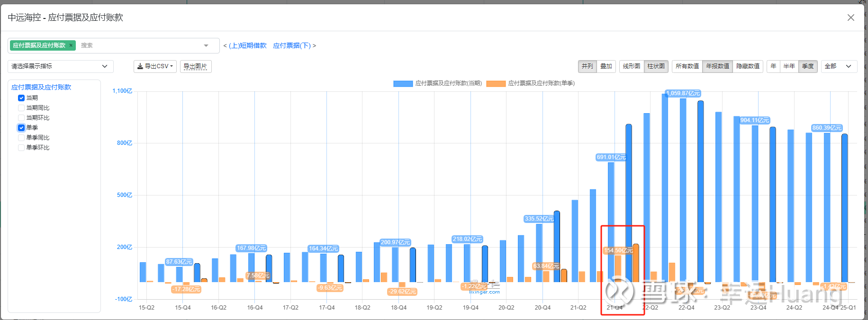Enable the 当期同比 checkbox

point(21,108)
